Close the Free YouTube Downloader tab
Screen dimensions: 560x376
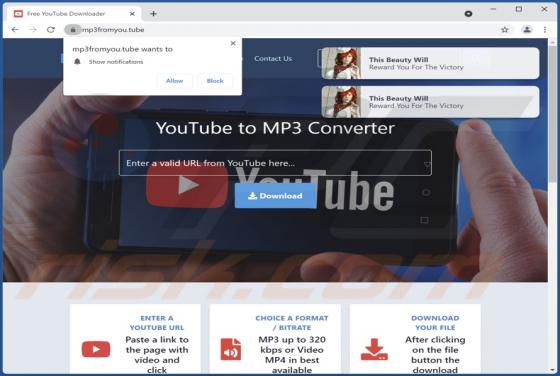pos(132,14)
